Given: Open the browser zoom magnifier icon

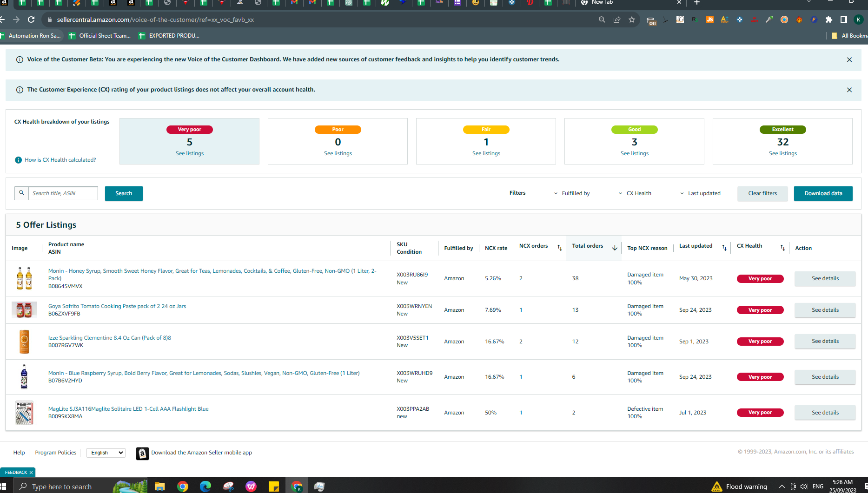Looking at the screenshot, I should click(602, 20).
